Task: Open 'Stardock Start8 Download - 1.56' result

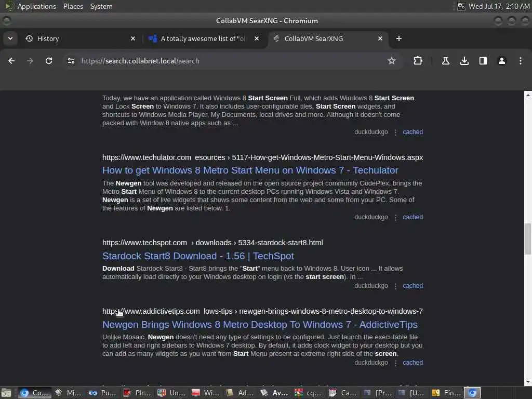Action: point(198,256)
